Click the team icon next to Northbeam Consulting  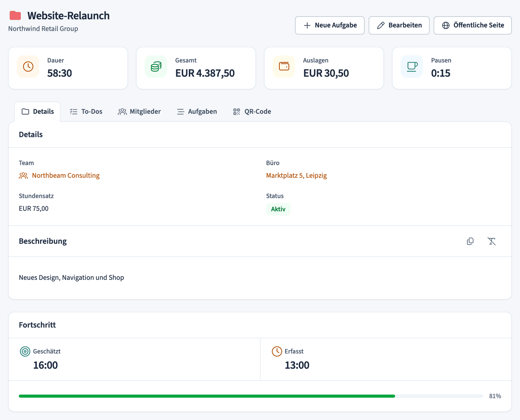23,176
